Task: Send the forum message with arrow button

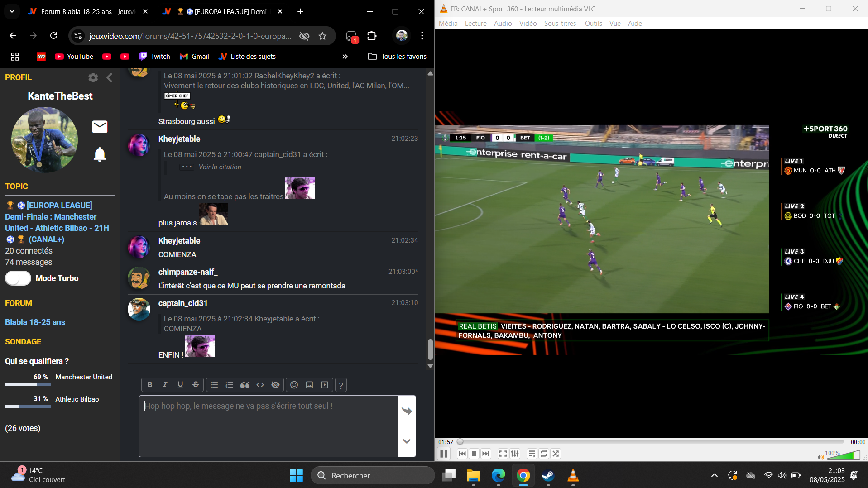Action: pos(407,411)
